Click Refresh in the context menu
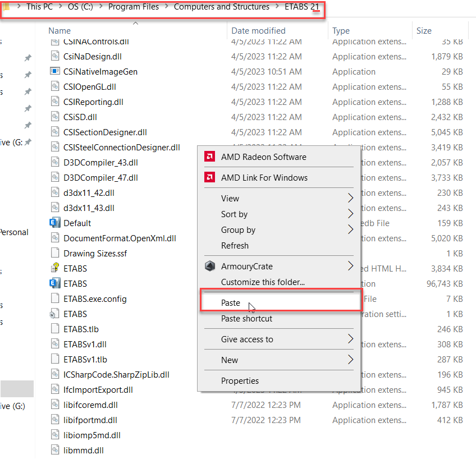This screenshot has height=473, width=476. pos(235,246)
